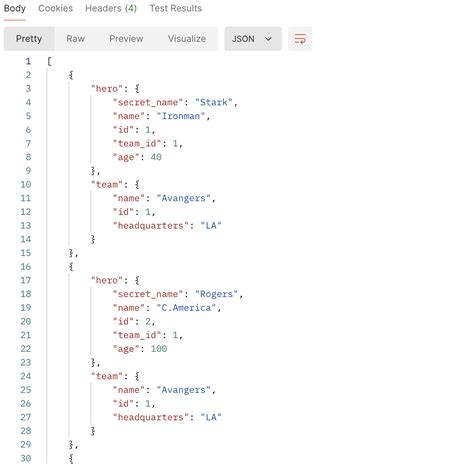The image size is (474, 464).
Task: Click "age" key on line 8
Action: [x=126, y=157]
